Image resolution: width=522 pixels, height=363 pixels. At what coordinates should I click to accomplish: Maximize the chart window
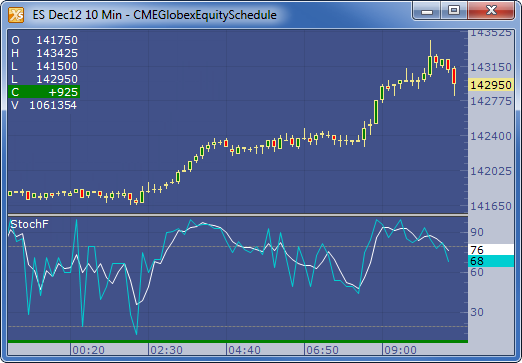(x=454, y=11)
